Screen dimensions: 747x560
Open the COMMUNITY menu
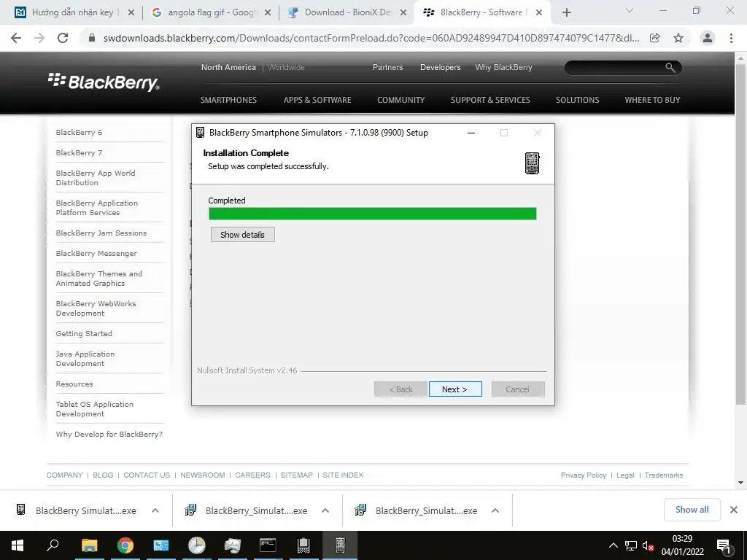click(400, 100)
